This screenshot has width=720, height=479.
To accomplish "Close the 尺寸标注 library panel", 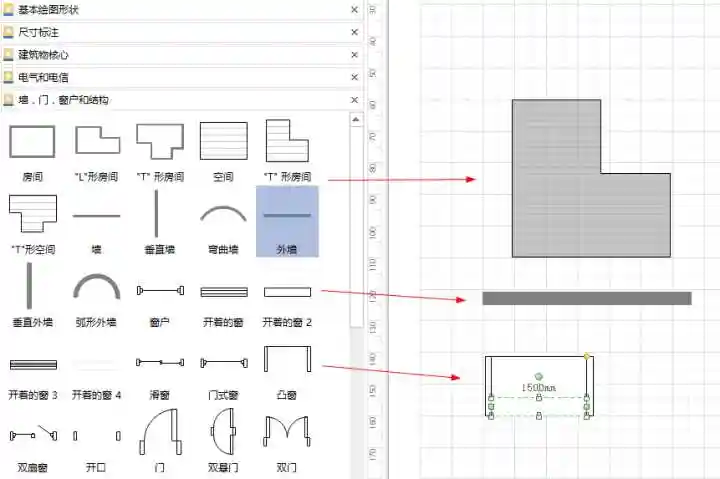I will pyautogui.click(x=354, y=32).
